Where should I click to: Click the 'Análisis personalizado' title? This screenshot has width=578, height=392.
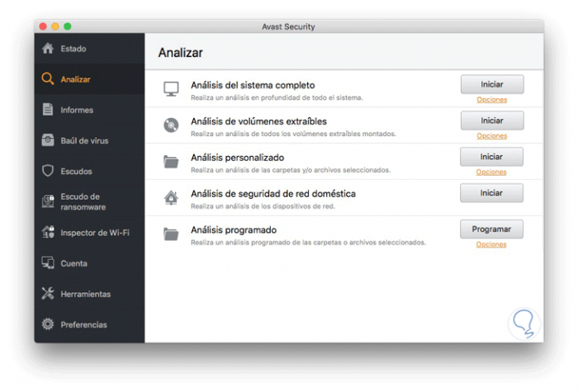pos(238,158)
